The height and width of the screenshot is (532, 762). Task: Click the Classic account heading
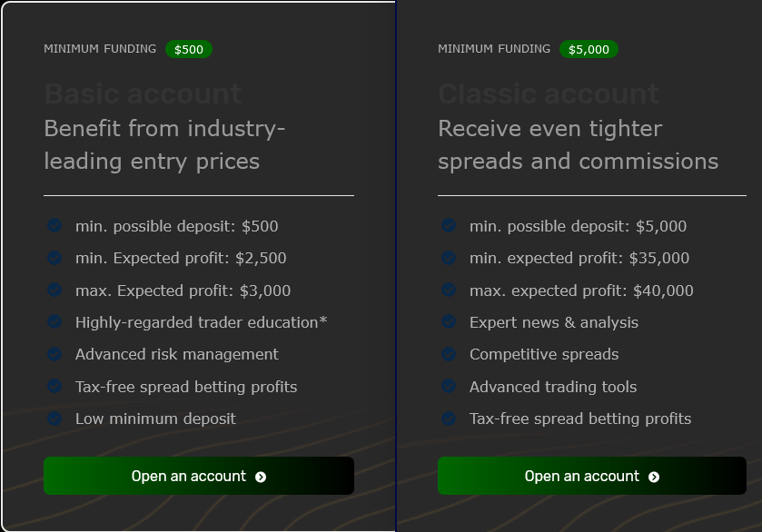(x=549, y=94)
